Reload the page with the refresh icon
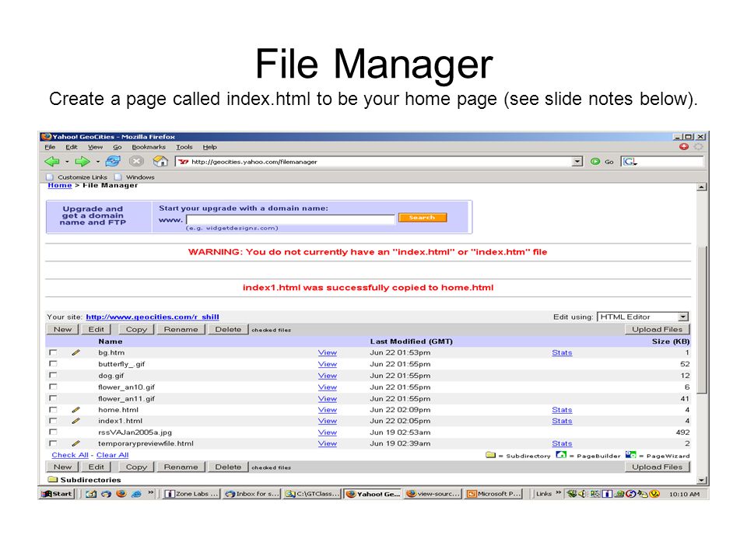The height and width of the screenshot is (560, 747). click(113, 162)
